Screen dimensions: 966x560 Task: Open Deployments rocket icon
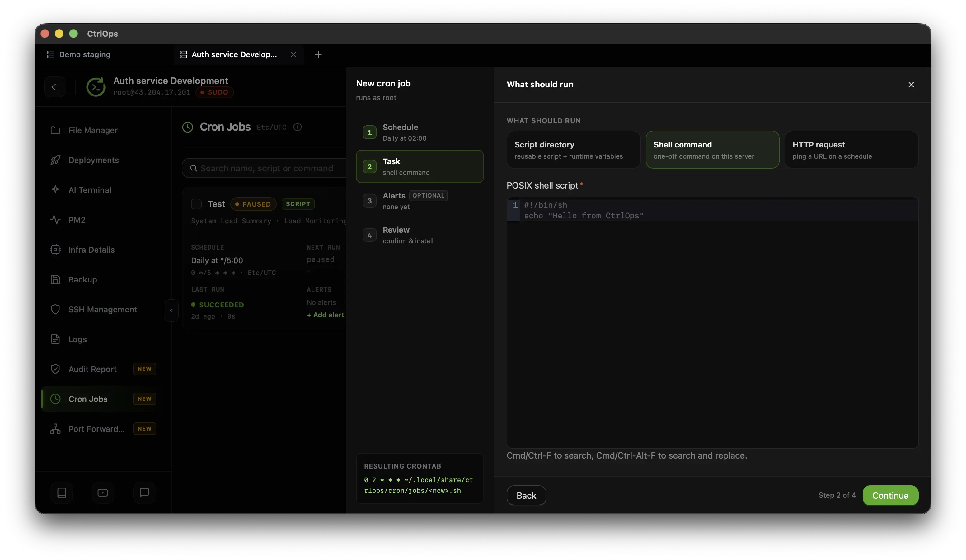55,160
